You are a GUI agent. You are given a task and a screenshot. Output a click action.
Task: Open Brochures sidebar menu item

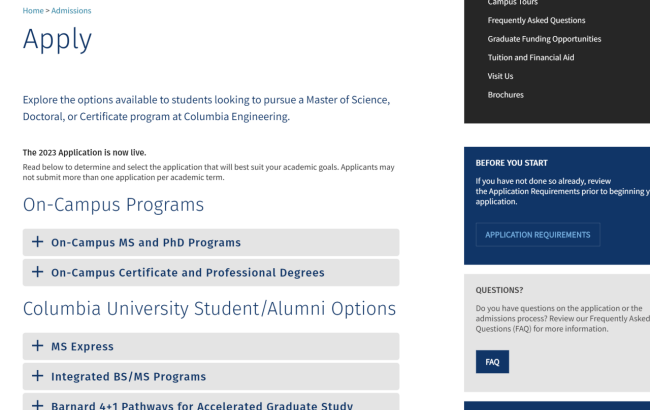(505, 95)
